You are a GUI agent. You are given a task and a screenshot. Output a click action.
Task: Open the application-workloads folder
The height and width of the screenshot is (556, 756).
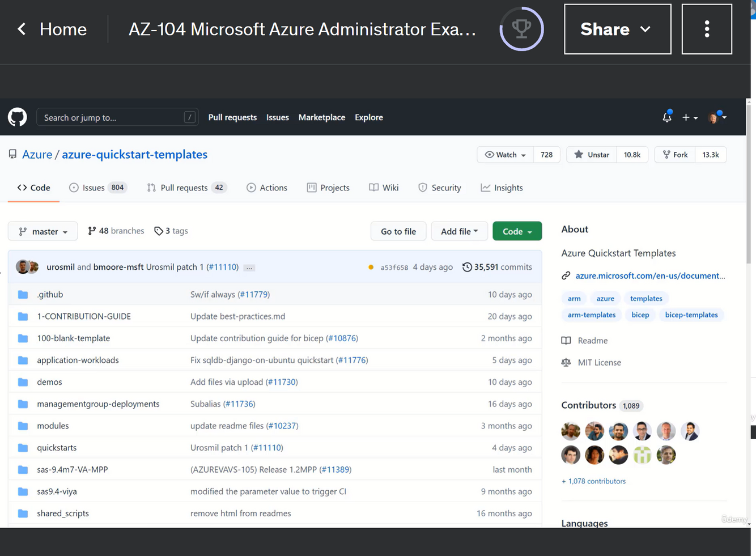(78, 360)
